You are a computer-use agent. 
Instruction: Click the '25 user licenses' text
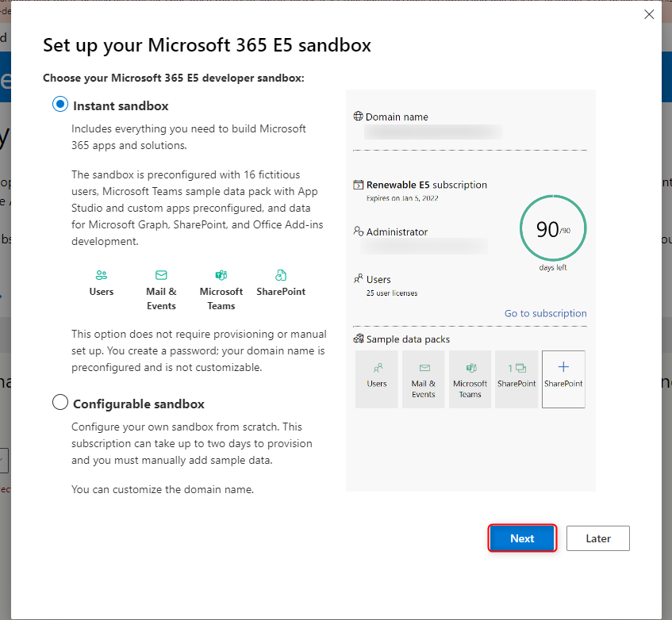point(392,293)
